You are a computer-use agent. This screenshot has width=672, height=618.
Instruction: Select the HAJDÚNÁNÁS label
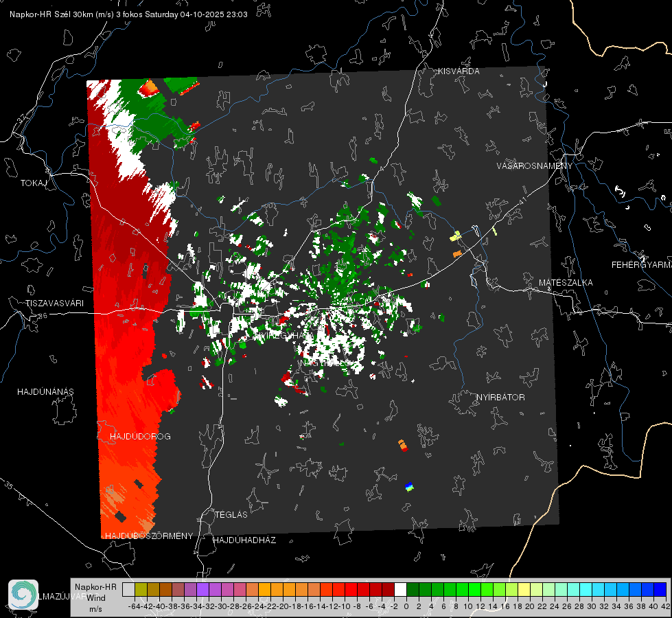(x=45, y=391)
